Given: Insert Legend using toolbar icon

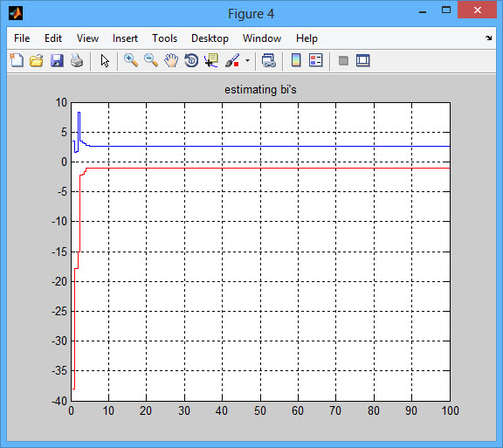Looking at the screenshot, I should pos(315,60).
